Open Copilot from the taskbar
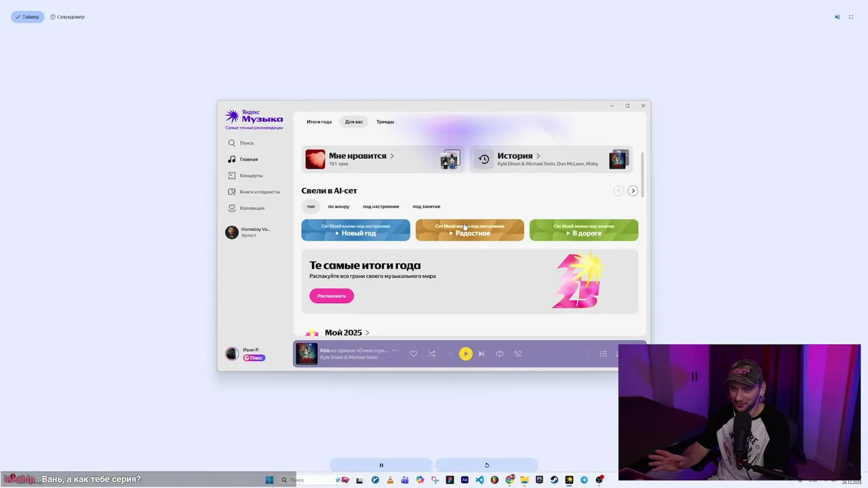The width and height of the screenshot is (868, 488). click(420, 480)
